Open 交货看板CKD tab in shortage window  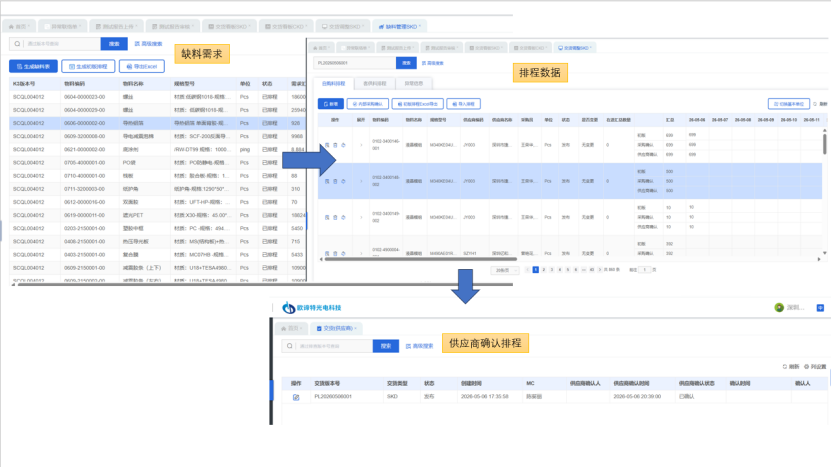(286, 27)
